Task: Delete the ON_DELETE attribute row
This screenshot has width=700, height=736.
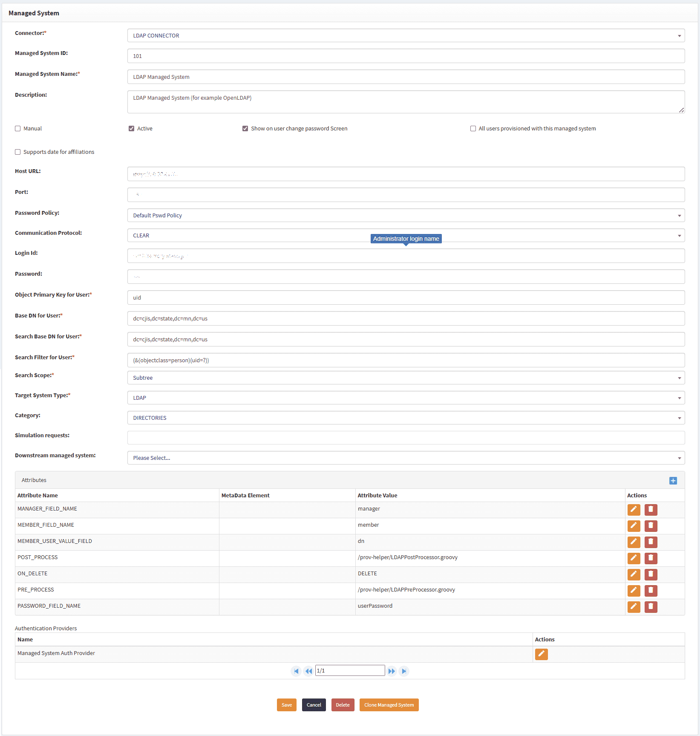Action: [651, 574]
